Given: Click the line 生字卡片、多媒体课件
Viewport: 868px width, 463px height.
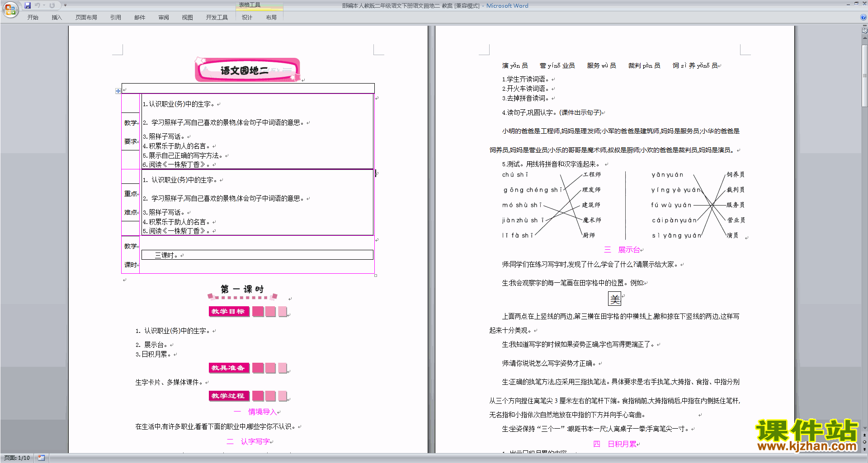Looking at the screenshot, I should pyautogui.click(x=170, y=382).
